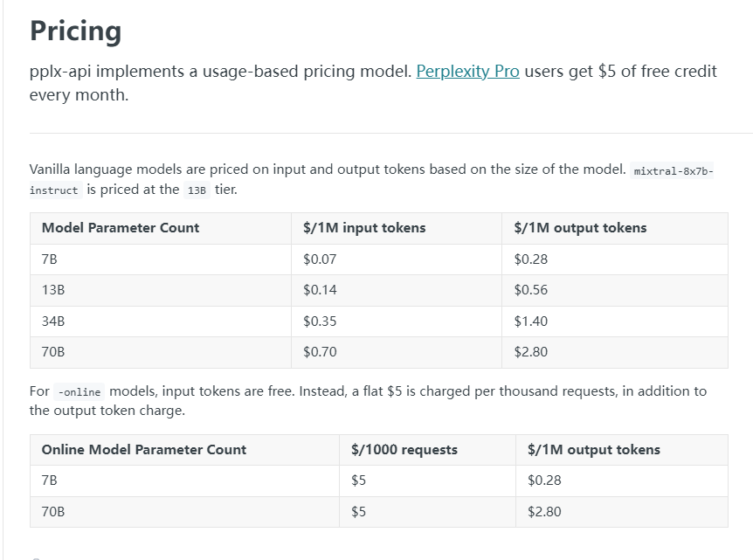Click the $5 cell in the online 7B row
The height and width of the screenshot is (560, 753).
[x=358, y=480]
